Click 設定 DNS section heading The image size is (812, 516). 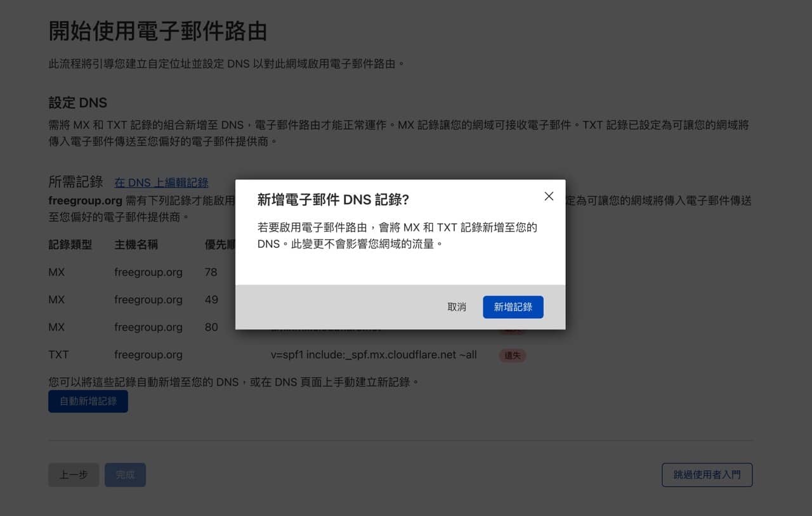(x=78, y=103)
